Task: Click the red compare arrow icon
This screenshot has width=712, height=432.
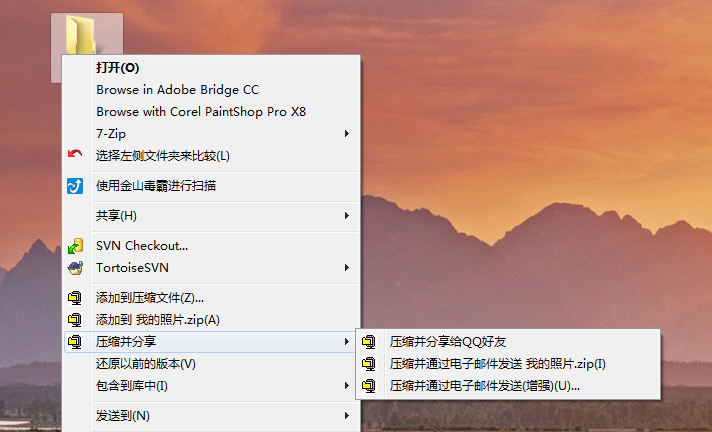Action: [75, 155]
